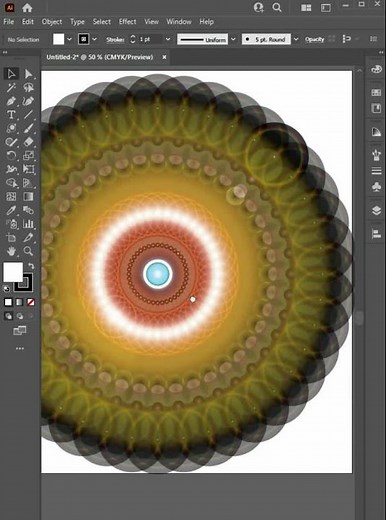386x520 pixels.
Task: Select the Shape Builder tool
Action: pos(11,183)
